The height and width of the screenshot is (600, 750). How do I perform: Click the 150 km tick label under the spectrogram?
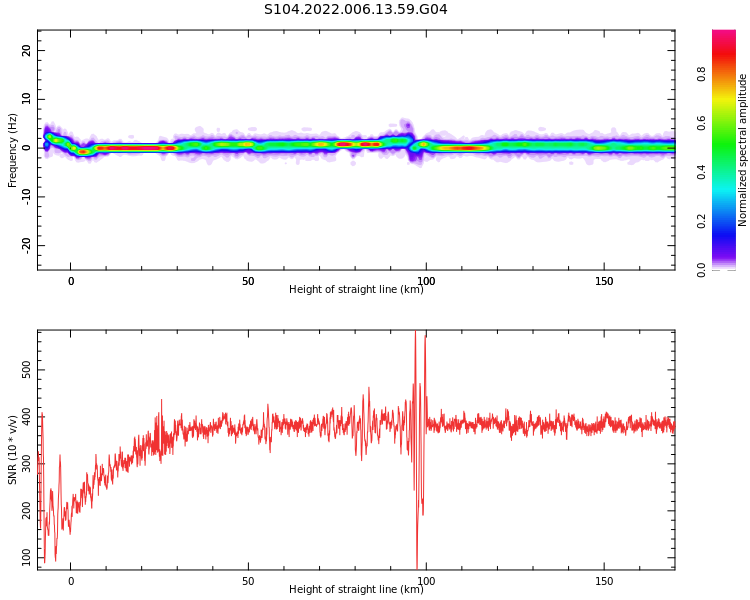(604, 281)
